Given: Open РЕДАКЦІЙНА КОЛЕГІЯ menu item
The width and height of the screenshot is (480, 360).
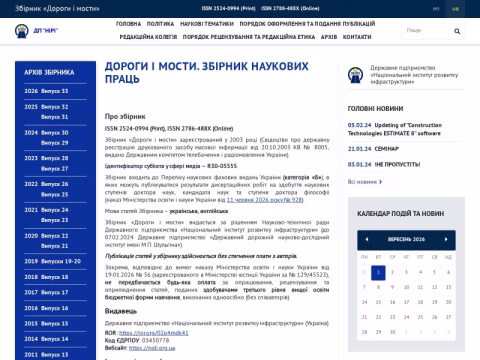Looking at the screenshot, I should [x=148, y=37].
